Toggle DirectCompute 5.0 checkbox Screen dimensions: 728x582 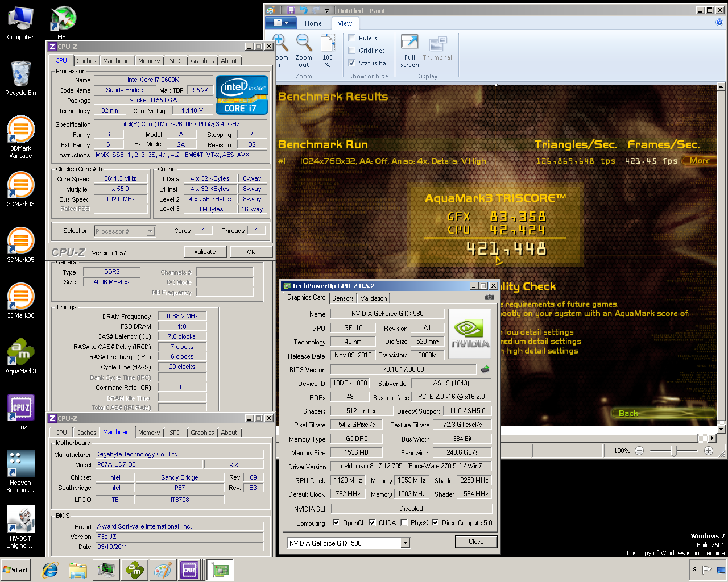coord(435,523)
